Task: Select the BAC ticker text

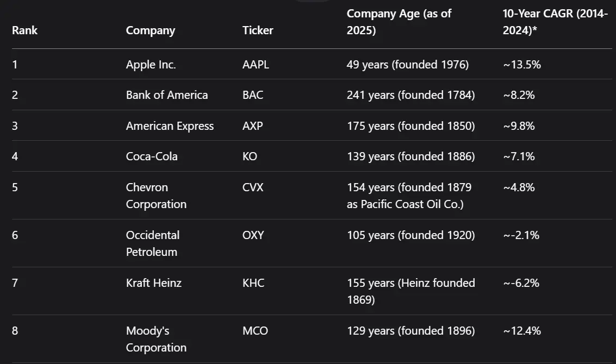Action: (253, 95)
